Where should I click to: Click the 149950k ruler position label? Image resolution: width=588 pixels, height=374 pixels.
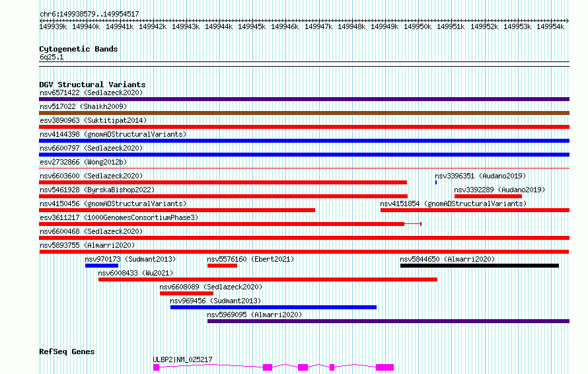pos(418,26)
